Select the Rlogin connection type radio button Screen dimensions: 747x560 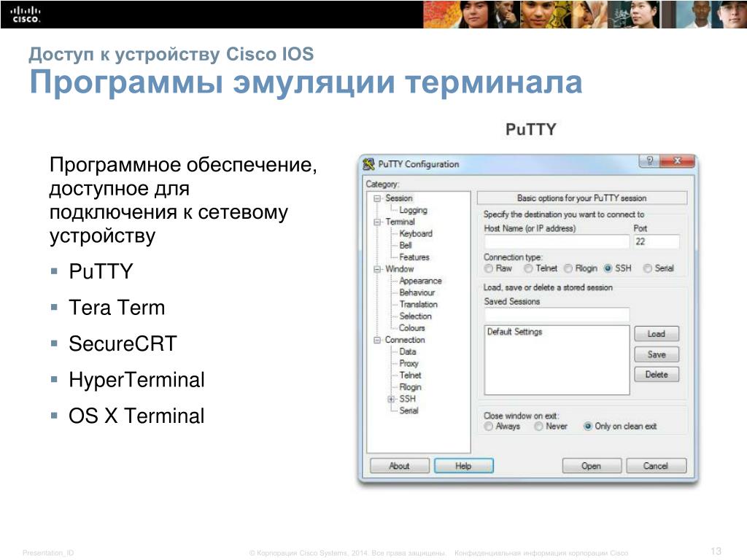(x=568, y=268)
